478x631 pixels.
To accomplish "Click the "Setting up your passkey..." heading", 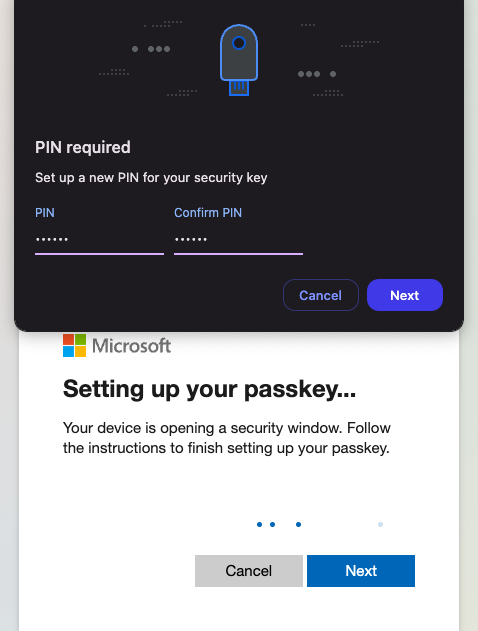I will [209, 389].
